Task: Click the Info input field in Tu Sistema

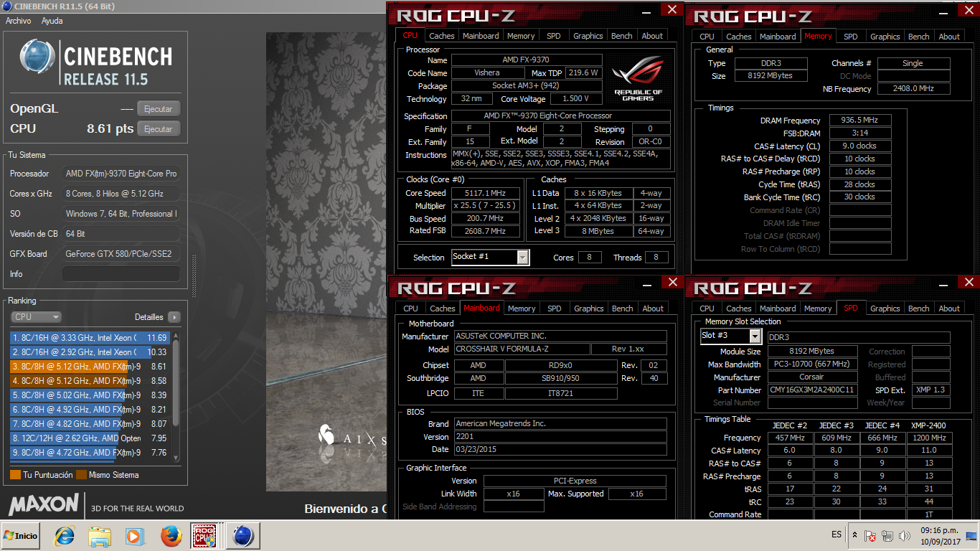Action: 121,274
